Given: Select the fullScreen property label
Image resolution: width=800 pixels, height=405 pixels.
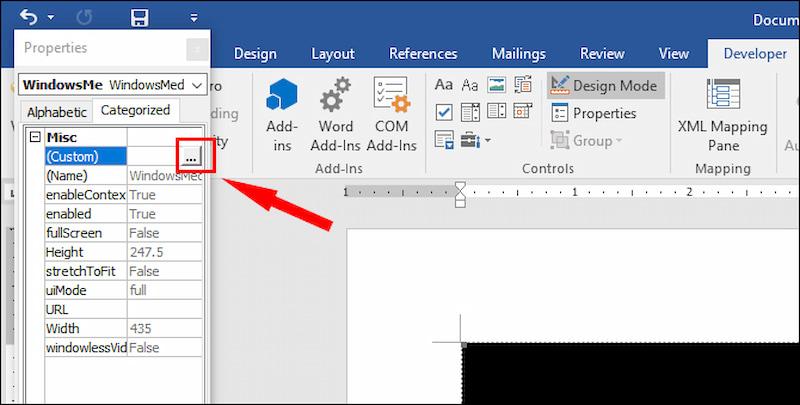Looking at the screenshot, I should coord(85,233).
